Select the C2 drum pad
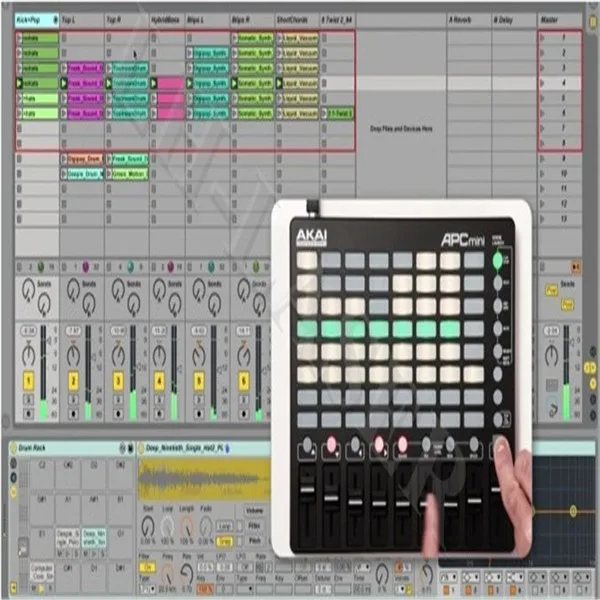The image size is (600, 600). [42, 476]
